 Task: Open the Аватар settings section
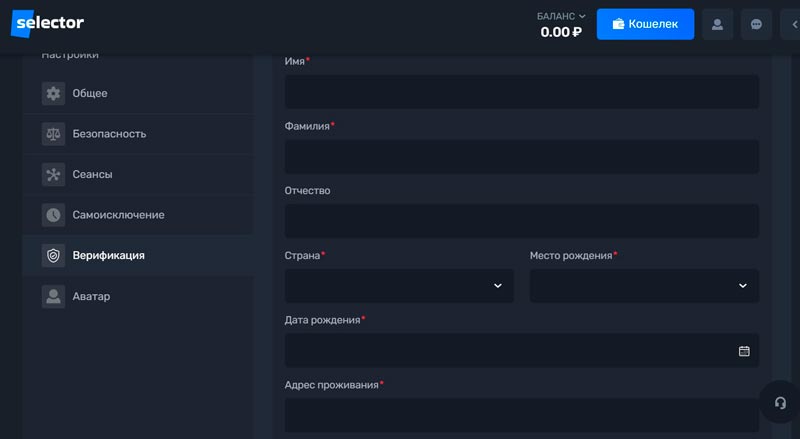click(x=91, y=296)
